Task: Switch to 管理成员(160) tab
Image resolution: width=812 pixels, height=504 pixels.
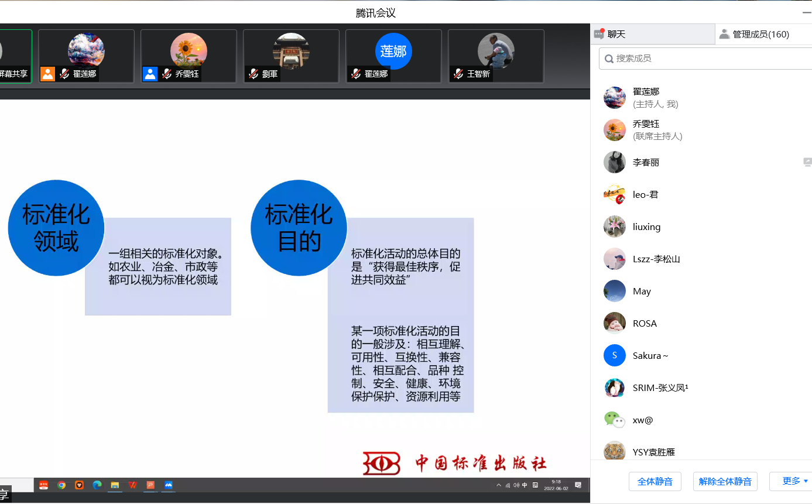Action: [x=760, y=34]
